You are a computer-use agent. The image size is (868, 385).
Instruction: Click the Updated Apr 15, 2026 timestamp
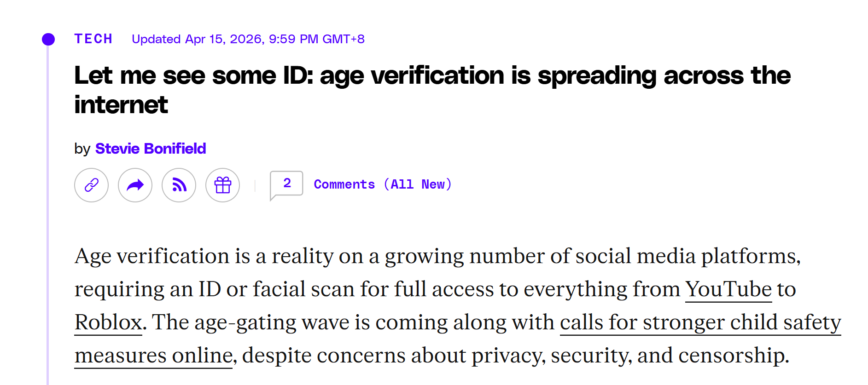coord(248,39)
